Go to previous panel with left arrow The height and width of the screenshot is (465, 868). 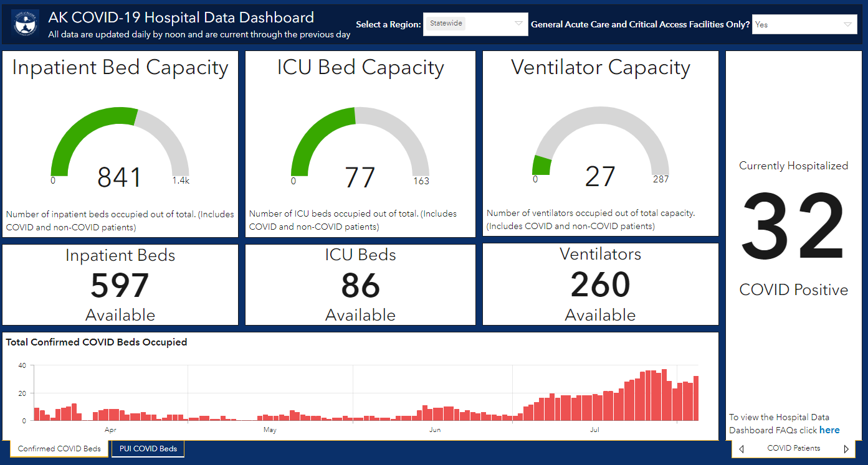(742, 449)
